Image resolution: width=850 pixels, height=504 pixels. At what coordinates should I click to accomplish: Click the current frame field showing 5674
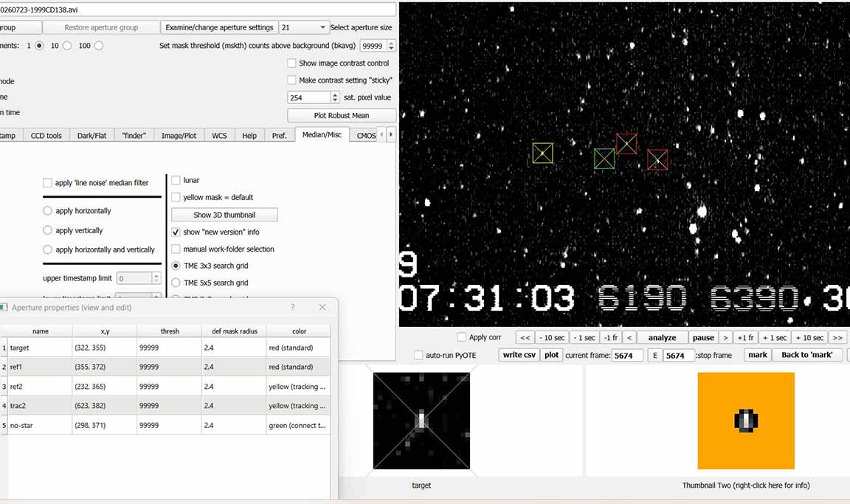[x=627, y=356]
